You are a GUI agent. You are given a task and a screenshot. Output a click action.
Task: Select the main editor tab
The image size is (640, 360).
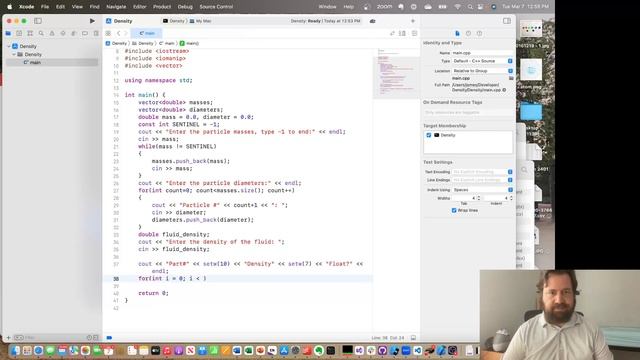pyautogui.click(x=147, y=33)
